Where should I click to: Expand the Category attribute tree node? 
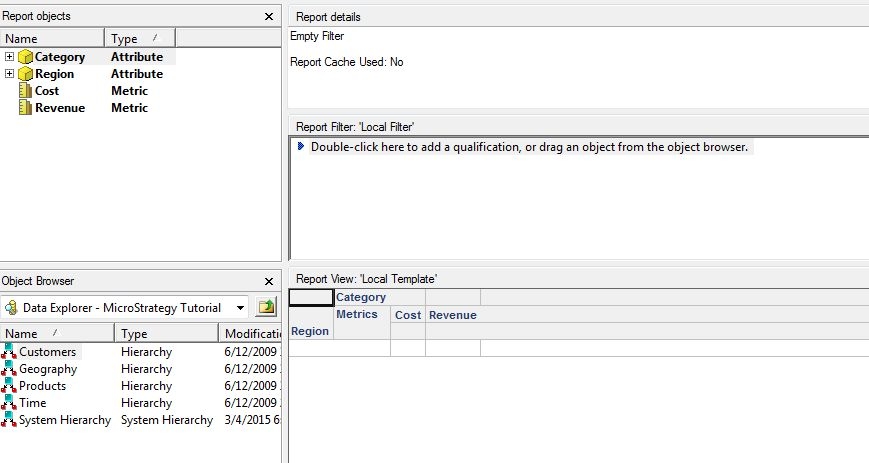pos(9,57)
